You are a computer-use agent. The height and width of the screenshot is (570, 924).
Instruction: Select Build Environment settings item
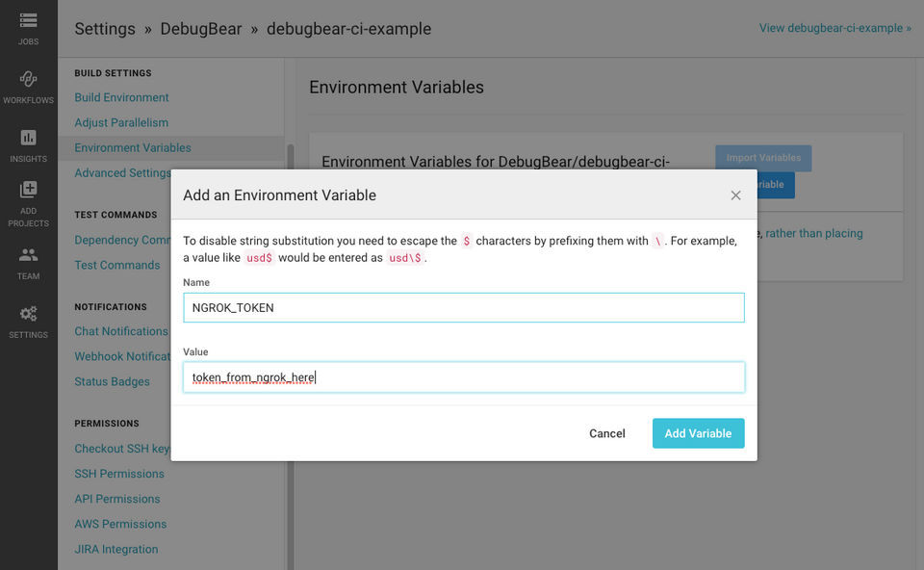[121, 97]
